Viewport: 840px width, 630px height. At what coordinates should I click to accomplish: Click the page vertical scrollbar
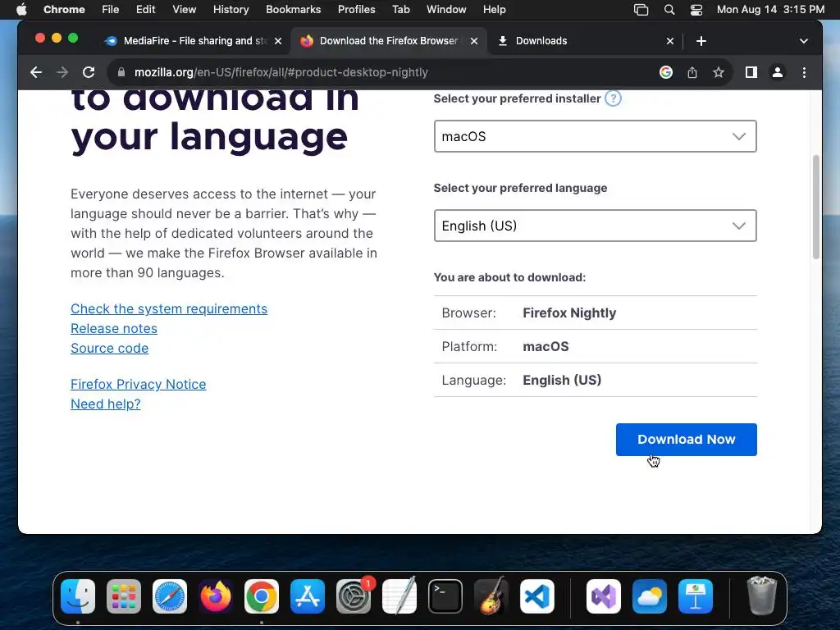[x=816, y=207]
